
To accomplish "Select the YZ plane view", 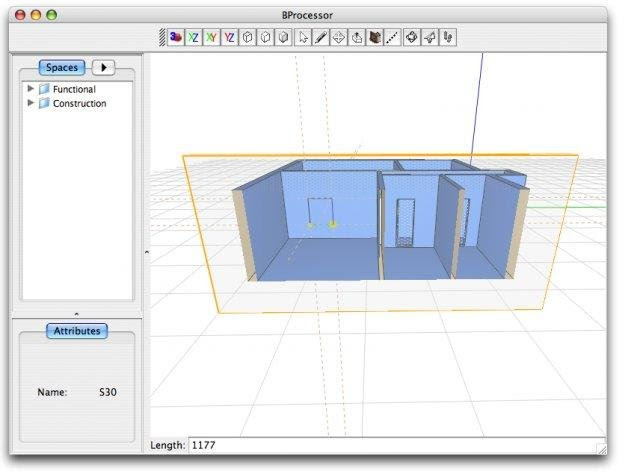I will coord(229,37).
